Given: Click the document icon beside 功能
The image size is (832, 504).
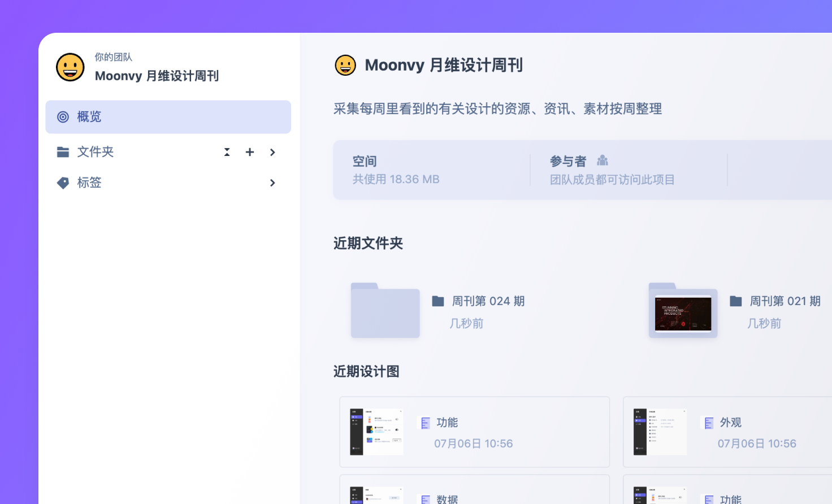Looking at the screenshot, I should [425, 423].
